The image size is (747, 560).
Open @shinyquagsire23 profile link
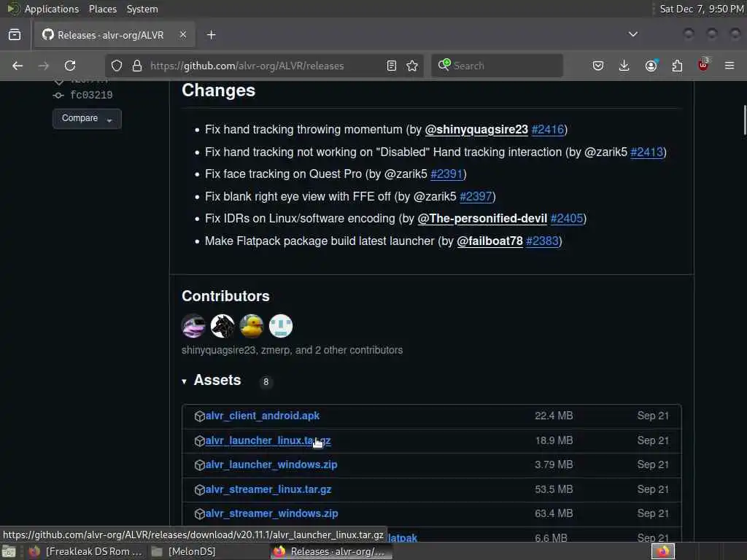[476, 130]
